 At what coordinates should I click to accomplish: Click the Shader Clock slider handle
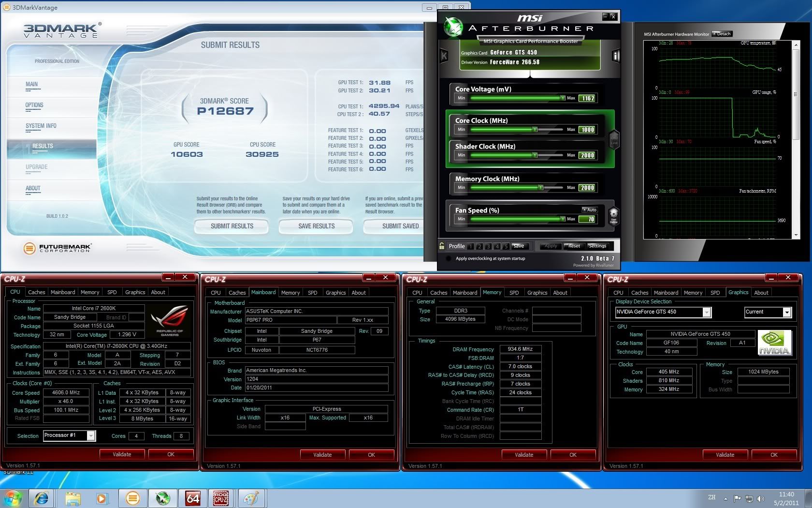coord(535,155)
